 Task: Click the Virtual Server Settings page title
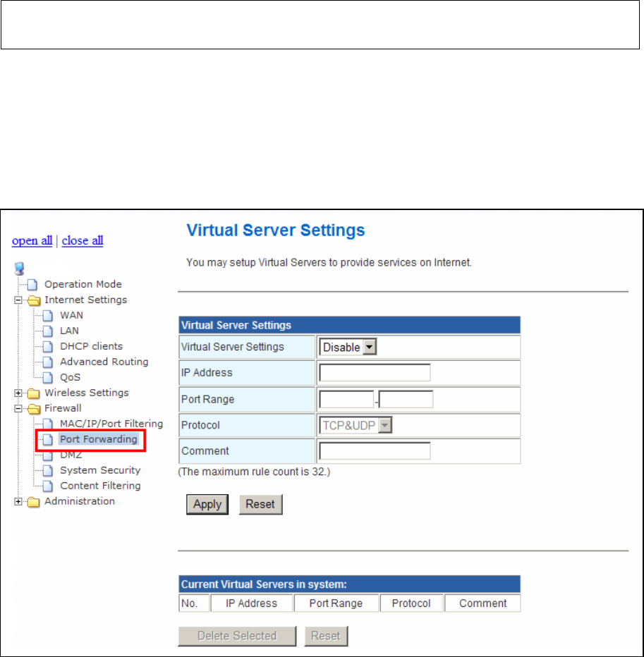coord(276,231)
